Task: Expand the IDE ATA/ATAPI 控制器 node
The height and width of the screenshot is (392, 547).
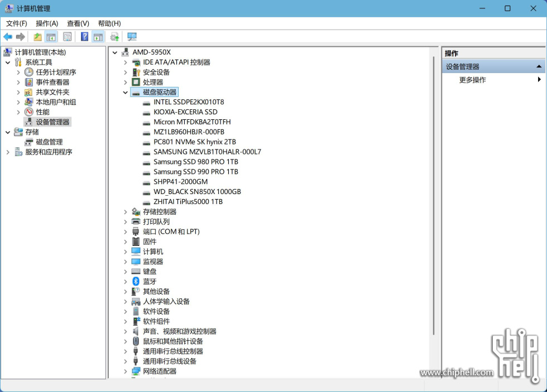Action: pos(125,62)
